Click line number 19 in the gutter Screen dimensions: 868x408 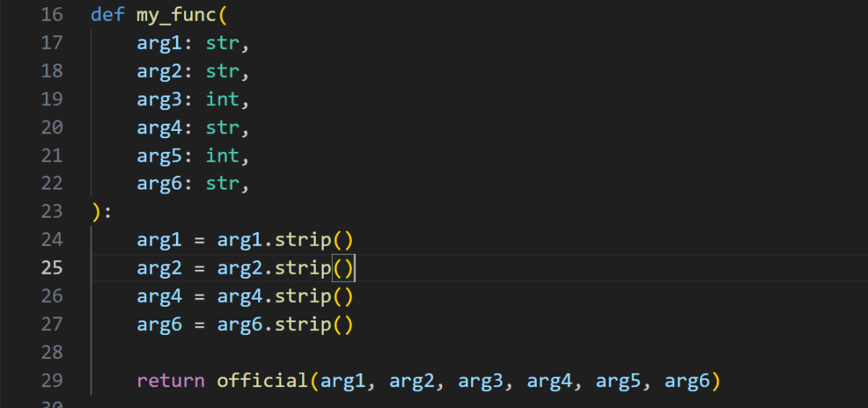pyautogui.click(x=52, y=100)
